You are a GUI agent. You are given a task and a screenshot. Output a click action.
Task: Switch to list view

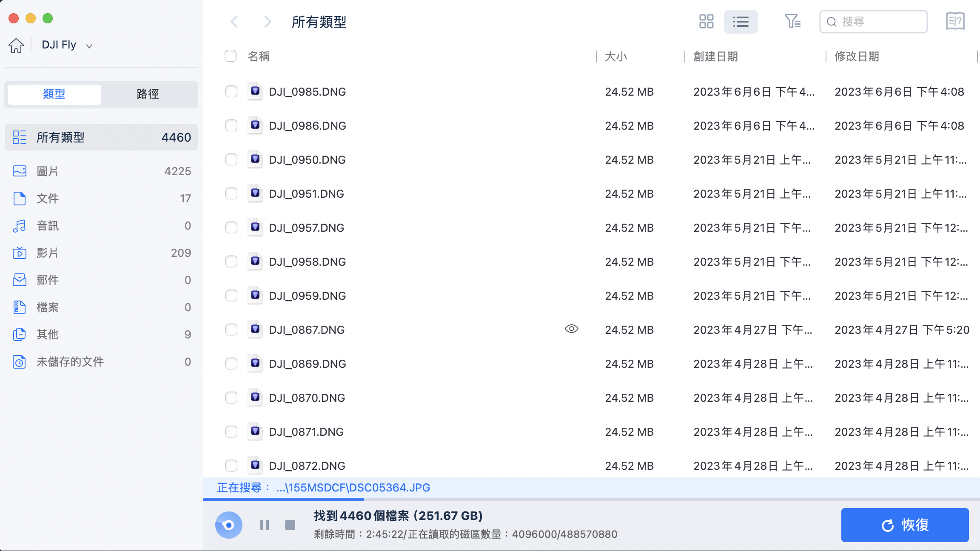click(741, 22)
